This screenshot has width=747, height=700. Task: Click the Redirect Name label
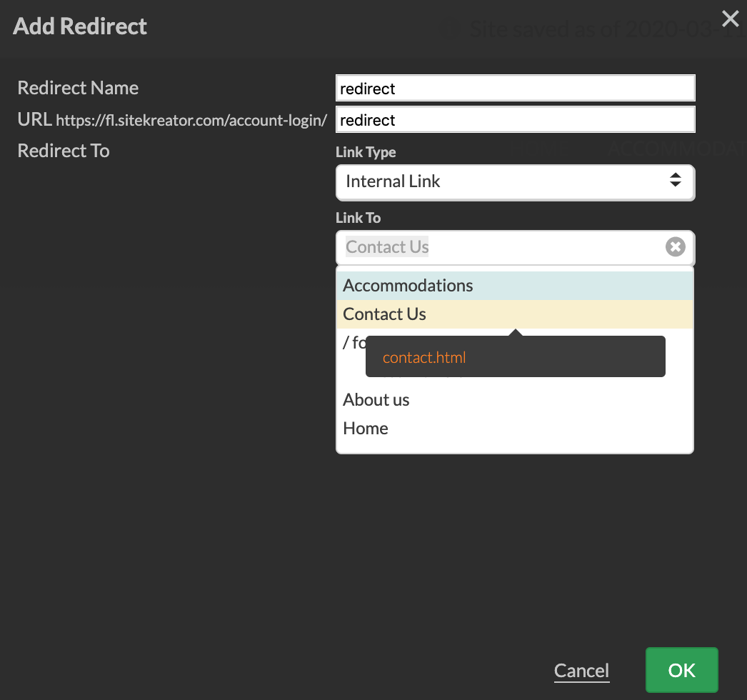tap(78, 88)
